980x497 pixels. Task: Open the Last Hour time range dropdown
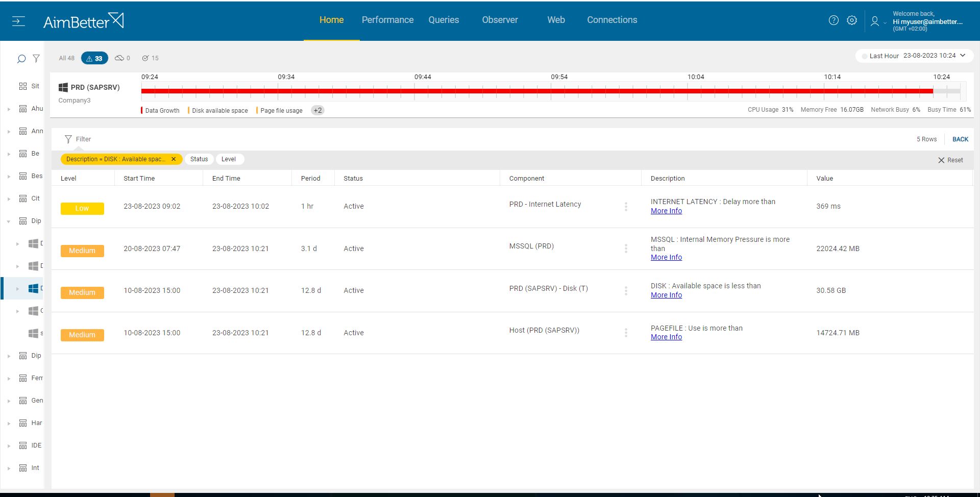(914, 56)
